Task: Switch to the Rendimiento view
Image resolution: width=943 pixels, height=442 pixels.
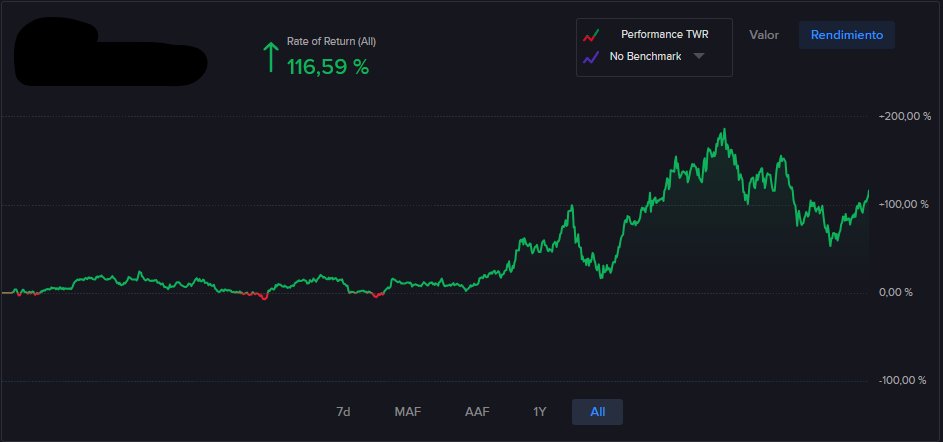Action: 847,35
